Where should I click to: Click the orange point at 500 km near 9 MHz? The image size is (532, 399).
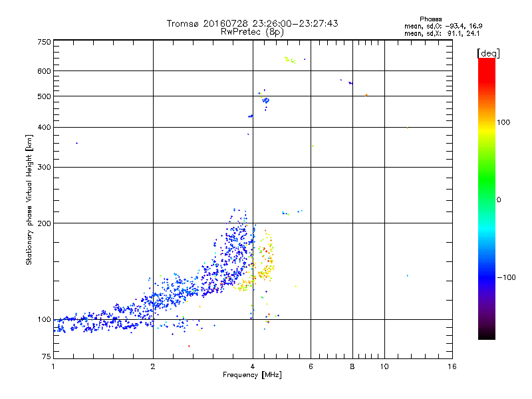tap(366, 95)
